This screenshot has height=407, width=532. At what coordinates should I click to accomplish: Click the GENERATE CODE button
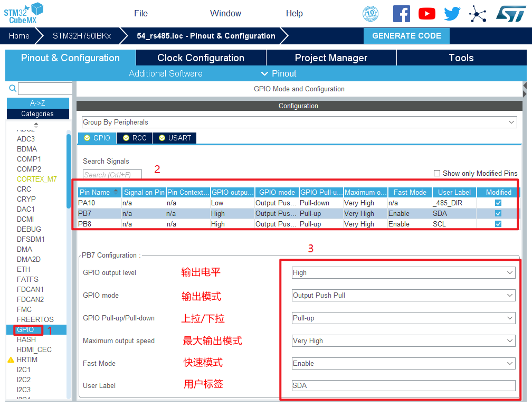click(x=406, y=36)
